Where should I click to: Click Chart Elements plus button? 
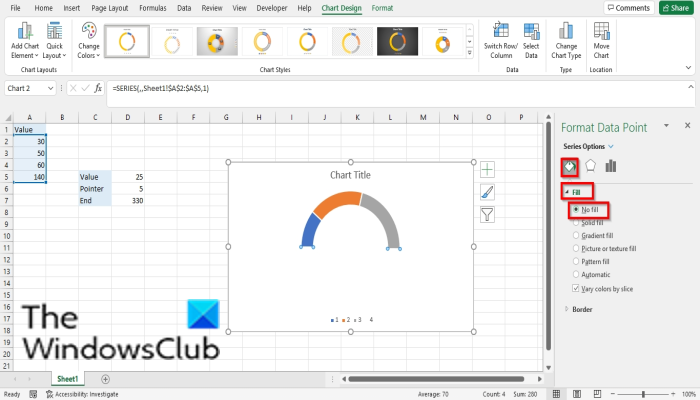pyautogui.click(x=487, y=170)
